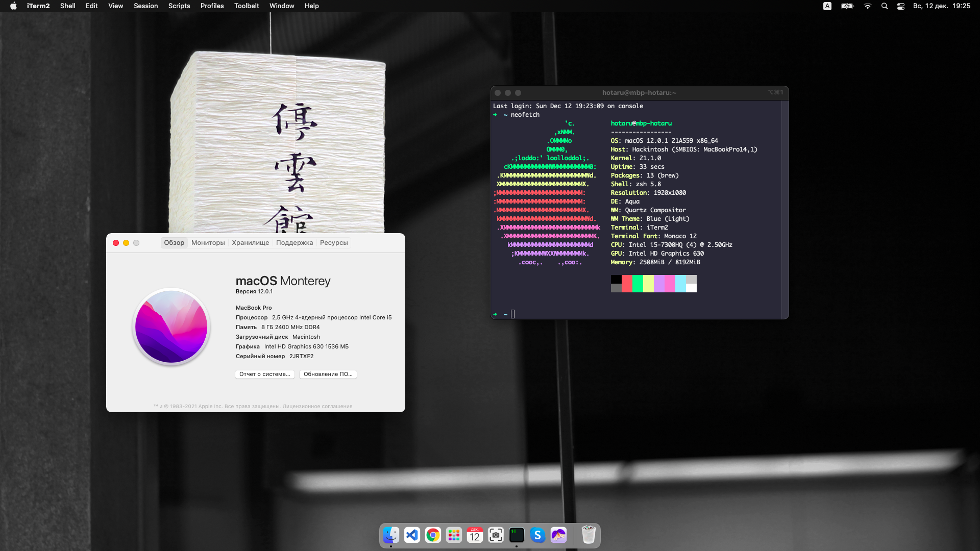Click the Отчет о системе button

point(264,374)
